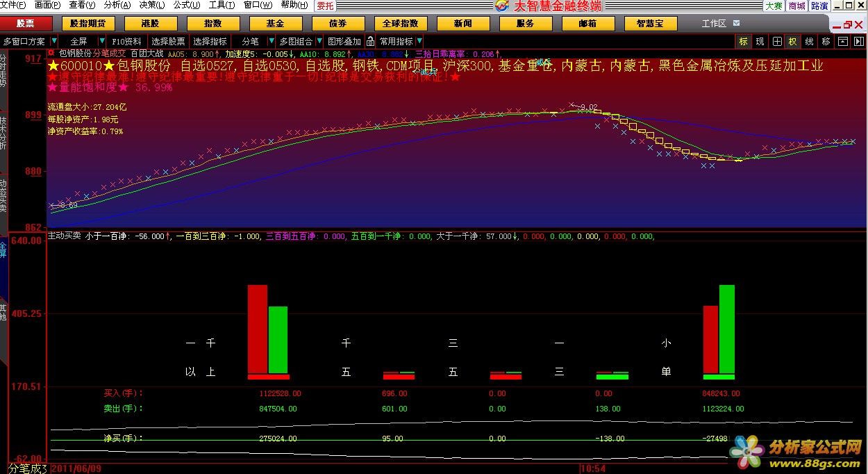Click 选择指标 in the toolbar
Image resolution: width=868 pixels, height=474 pixels.
(x=210, y=42)
